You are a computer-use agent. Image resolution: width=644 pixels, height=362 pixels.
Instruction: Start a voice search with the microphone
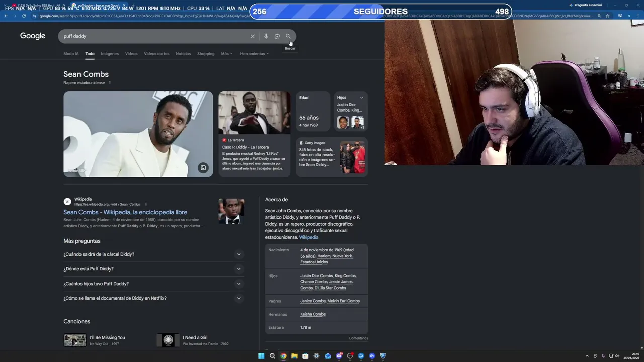pos(266,36)
